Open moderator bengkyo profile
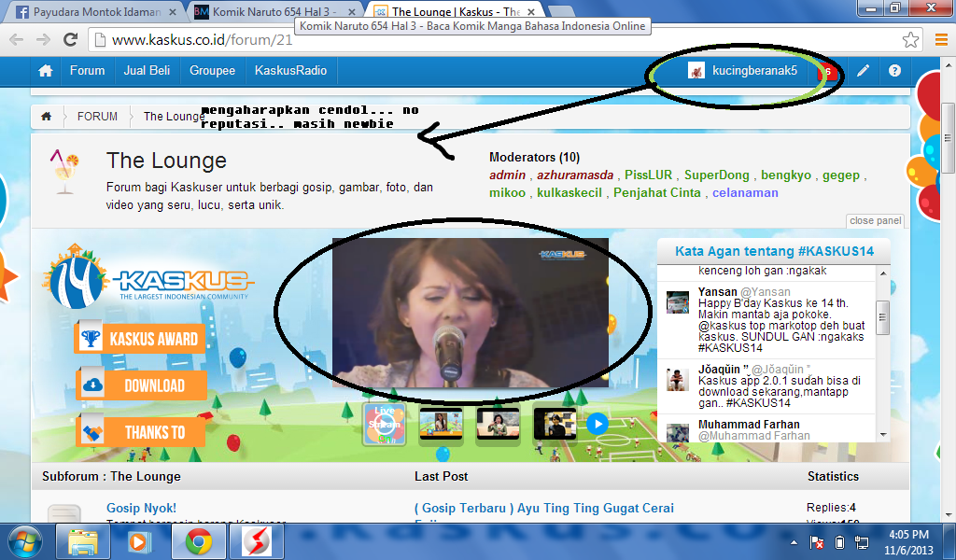This screenshot has width=956, height=560. click(786, 175)
